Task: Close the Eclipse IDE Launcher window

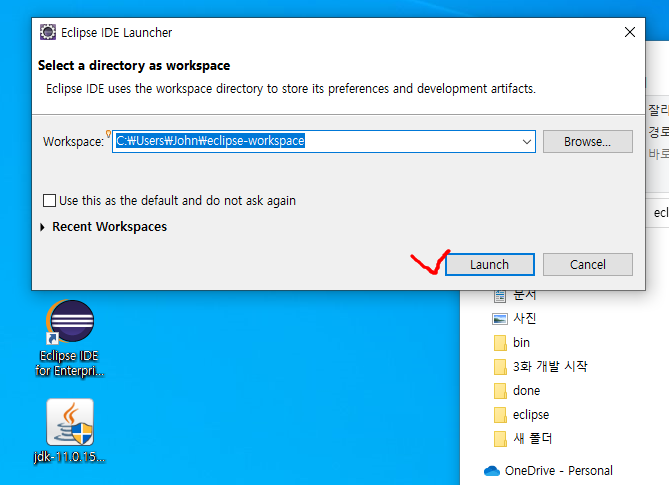Action: click(630, 32)
